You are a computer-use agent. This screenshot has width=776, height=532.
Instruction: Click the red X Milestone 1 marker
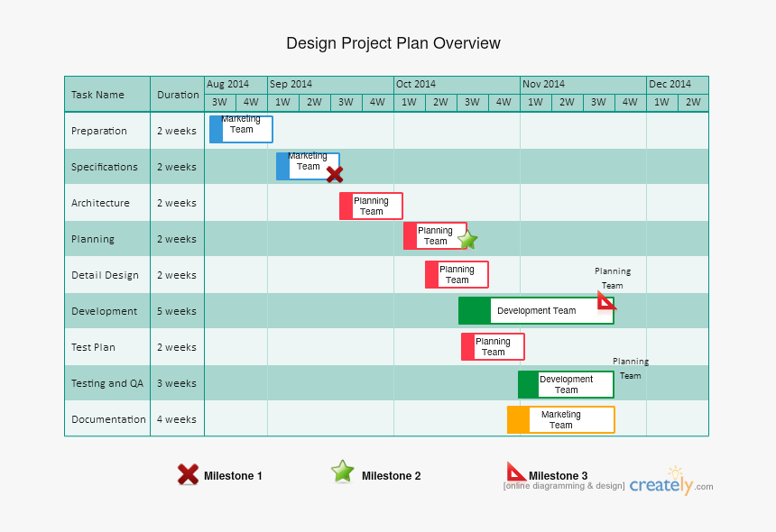click(x=335, y=174)
